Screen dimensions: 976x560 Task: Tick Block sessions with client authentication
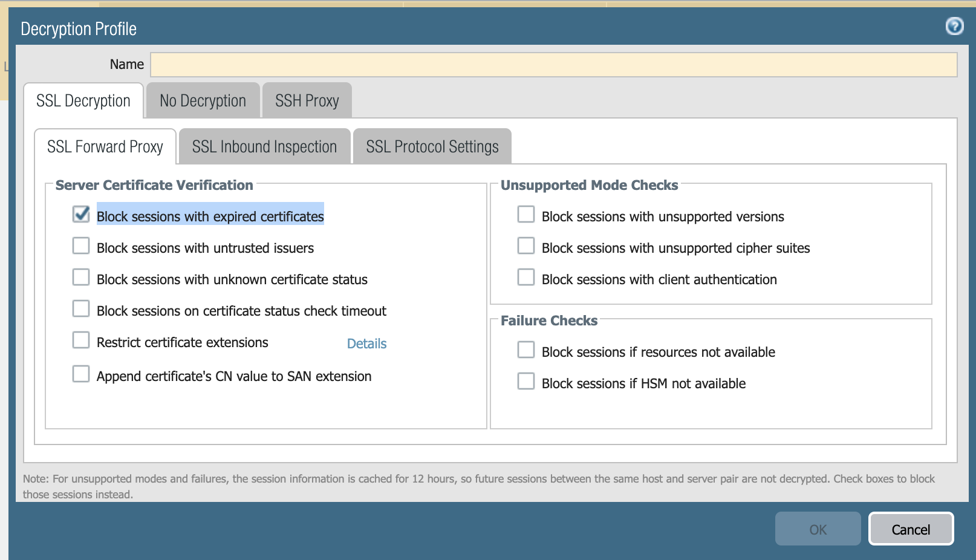526,277
